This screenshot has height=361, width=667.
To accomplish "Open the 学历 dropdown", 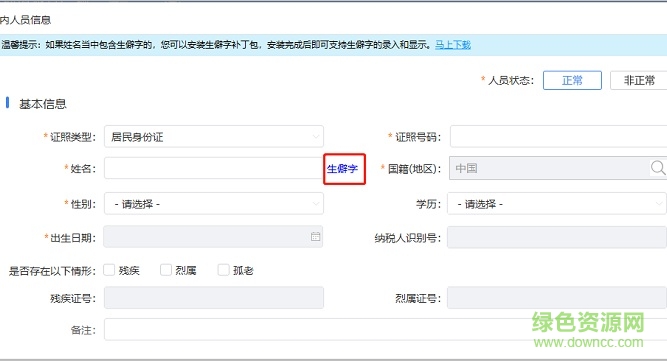I will tap(557, 204).
